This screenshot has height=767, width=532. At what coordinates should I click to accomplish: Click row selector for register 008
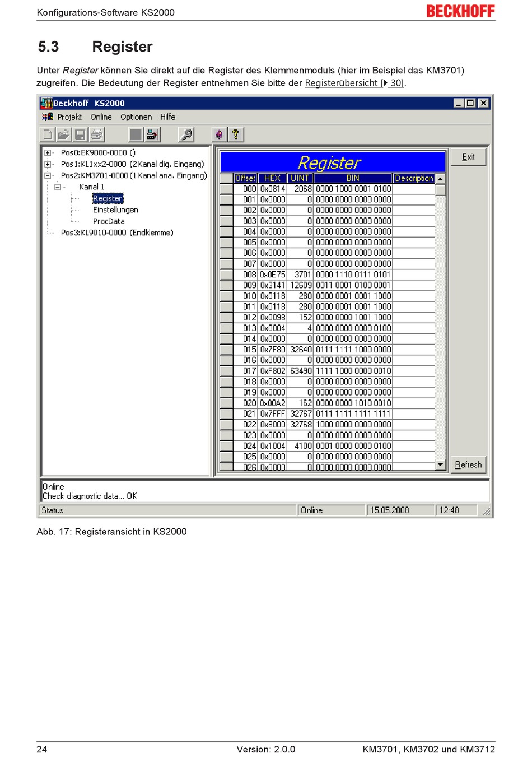coord(227,275)
